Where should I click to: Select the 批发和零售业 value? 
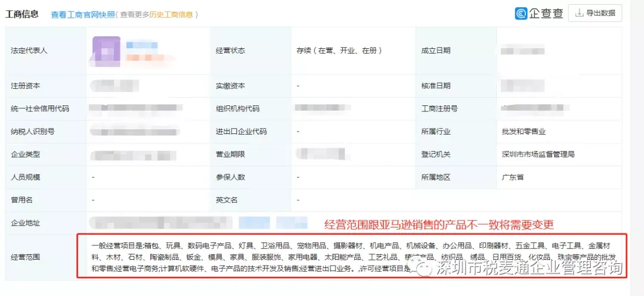(524, 132)
